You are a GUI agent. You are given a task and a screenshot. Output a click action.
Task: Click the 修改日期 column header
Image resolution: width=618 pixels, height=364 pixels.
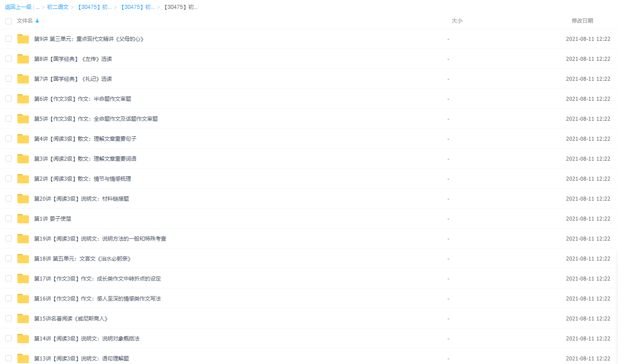tap(582, 20)
